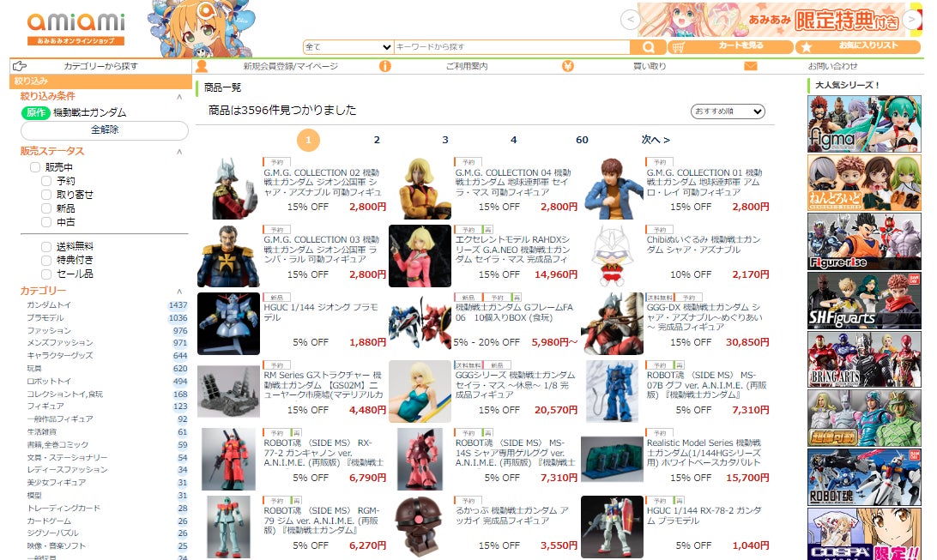Open the ROBOT魂 series banner
The width and height of the screenshot is (937, 560).
pyautogui.click(x=864, y=477)
